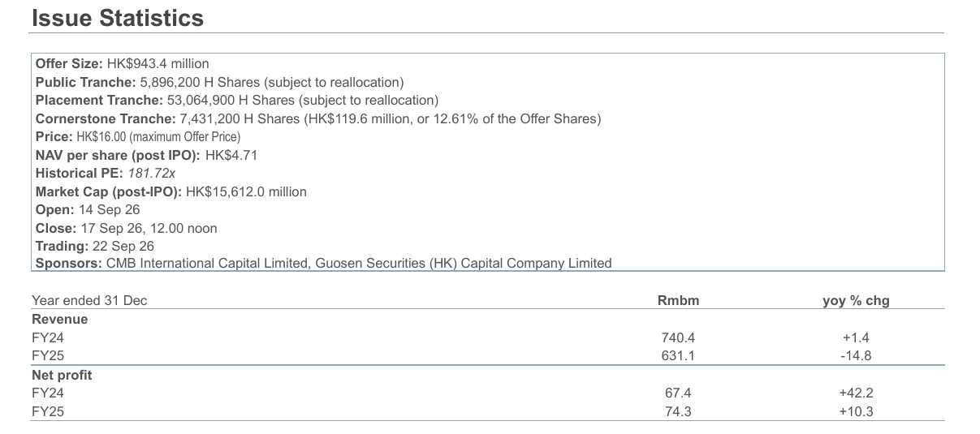Screen dimensions: 980x434
Task: Click the FY25 net profit value 74.3
Action: point(678,412)
